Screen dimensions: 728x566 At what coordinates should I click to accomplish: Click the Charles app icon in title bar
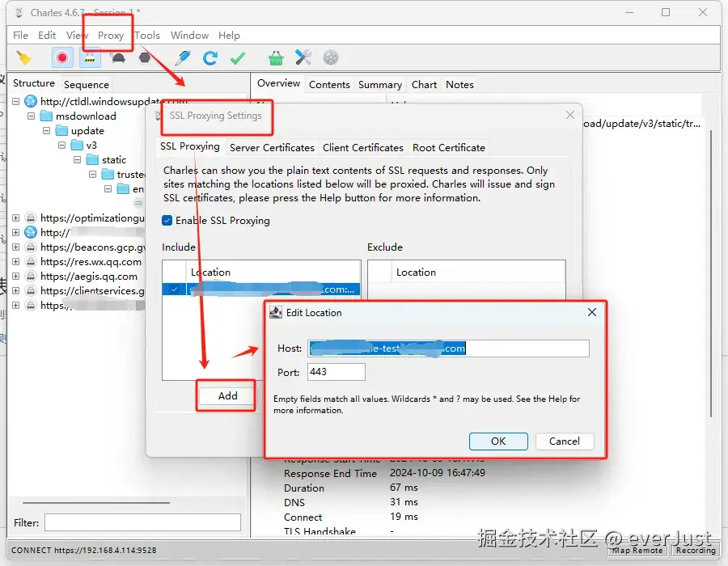click(19, 13)
